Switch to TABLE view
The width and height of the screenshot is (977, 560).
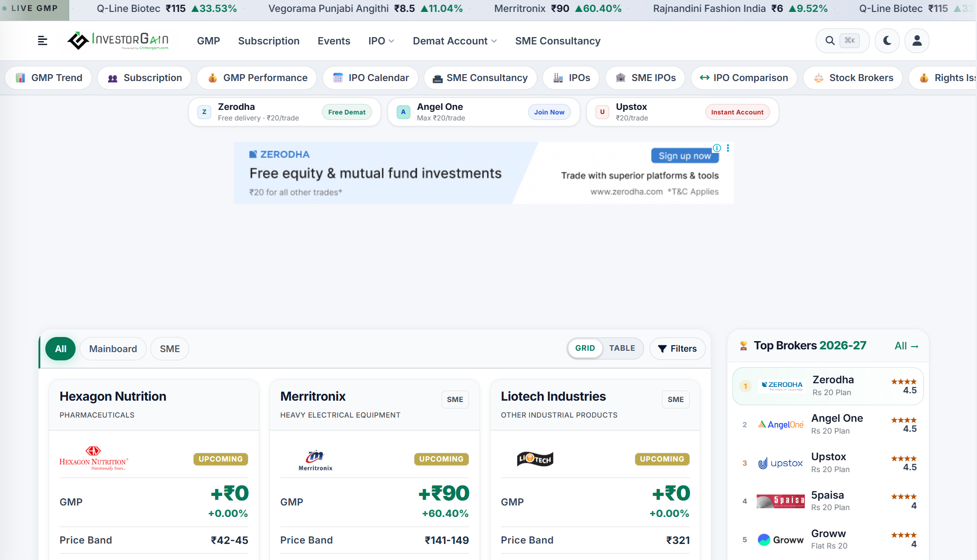coord(622,348)
